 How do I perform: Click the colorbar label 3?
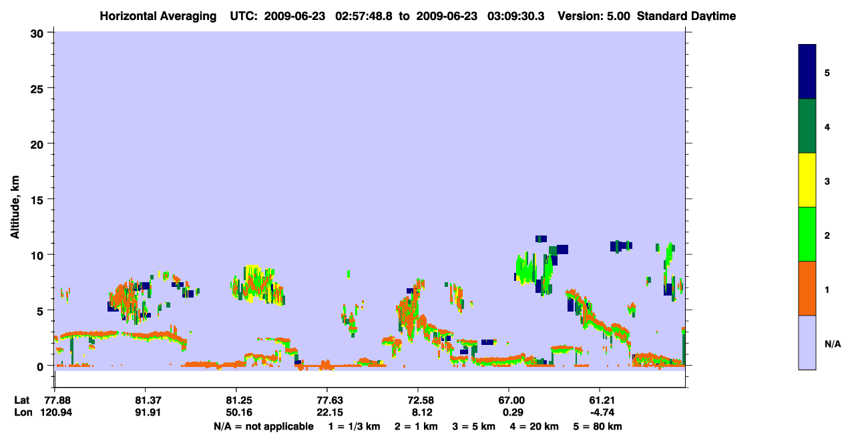pyautogui.click(x=827, y=180)
